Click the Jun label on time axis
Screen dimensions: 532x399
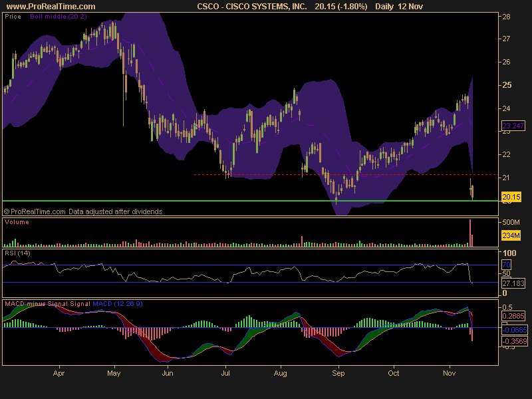[168, 373]
